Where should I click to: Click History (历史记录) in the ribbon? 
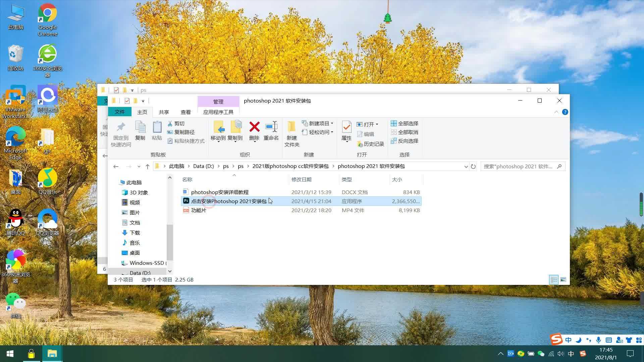click(x=370, y=144)
